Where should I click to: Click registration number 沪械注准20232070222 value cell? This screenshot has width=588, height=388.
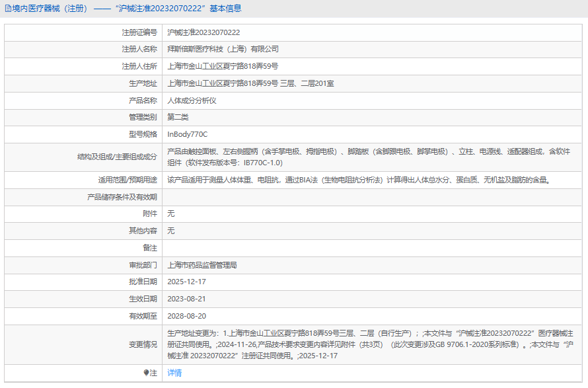coord(203,32)
